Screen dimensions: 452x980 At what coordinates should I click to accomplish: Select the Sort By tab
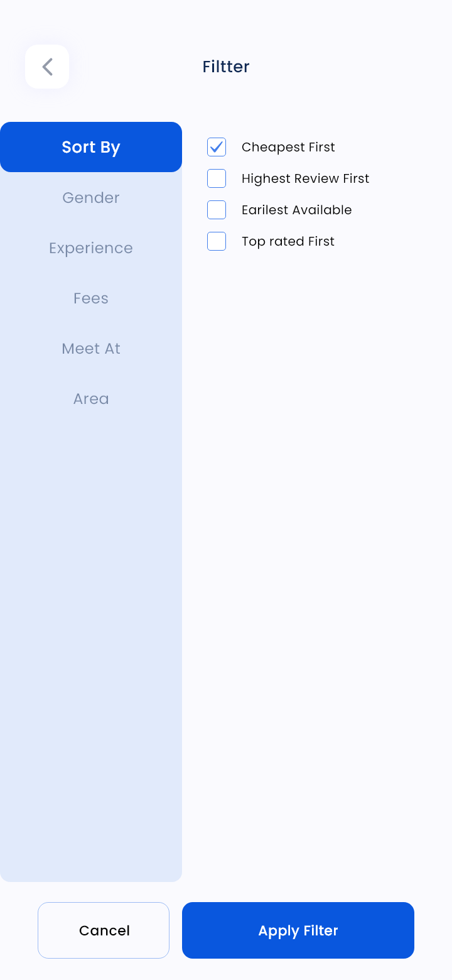coord(91,147)
